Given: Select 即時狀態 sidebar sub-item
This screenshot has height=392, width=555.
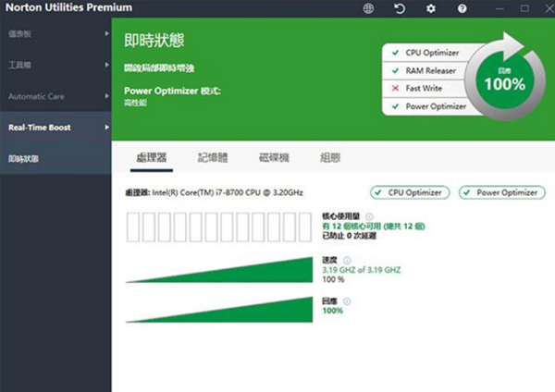Looking at the screenshot, I should tap(55, 158).
